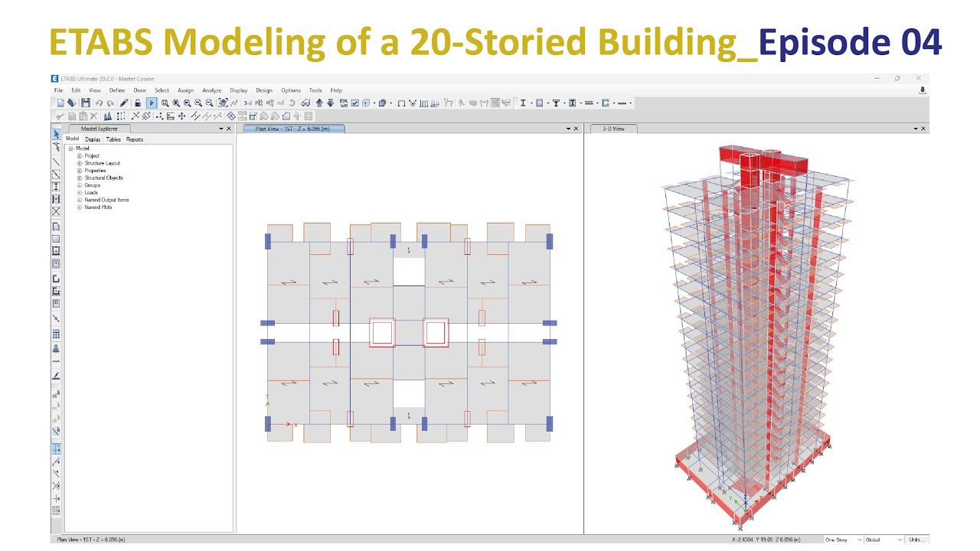Viewport: 980px width, 551px height.
Task: Expand the Groups tree node
Action: (80, 185)
